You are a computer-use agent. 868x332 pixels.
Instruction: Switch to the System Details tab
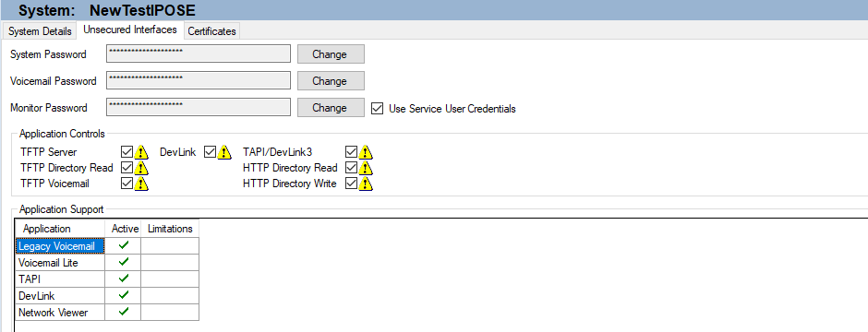pos(40,31)
